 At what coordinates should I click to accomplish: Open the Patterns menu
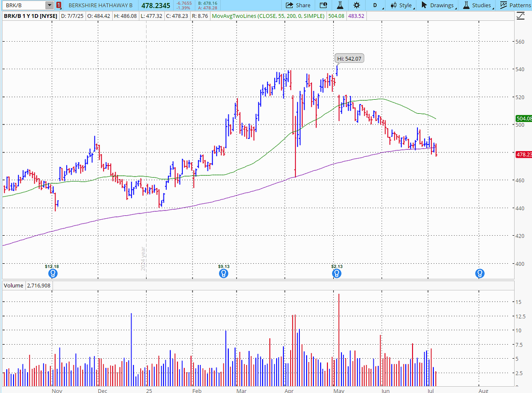click(516, 5)
